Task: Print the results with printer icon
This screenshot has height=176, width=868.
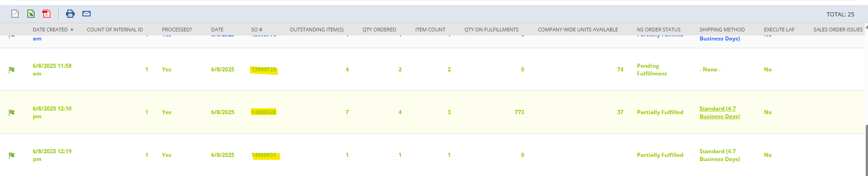Action: [x=70, y=14]
